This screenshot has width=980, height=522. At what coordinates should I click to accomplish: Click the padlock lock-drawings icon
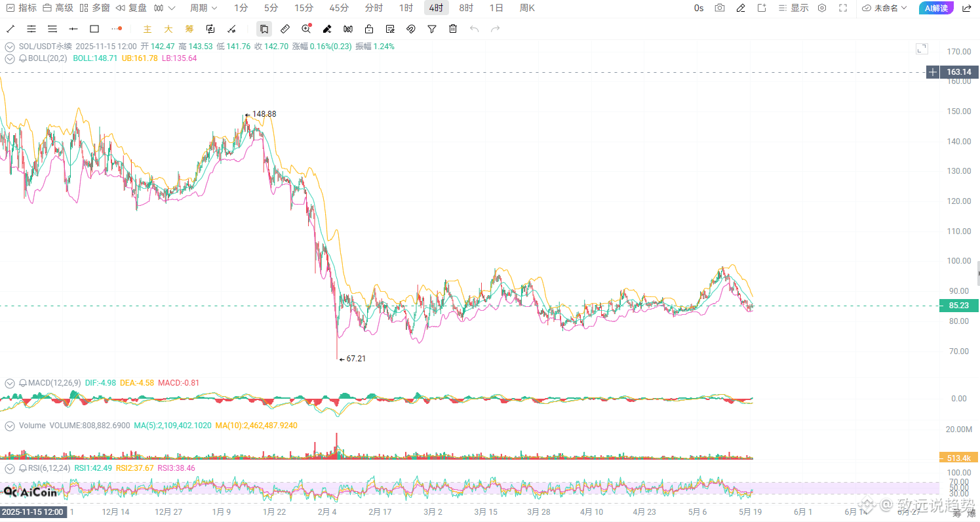(369, 29)
